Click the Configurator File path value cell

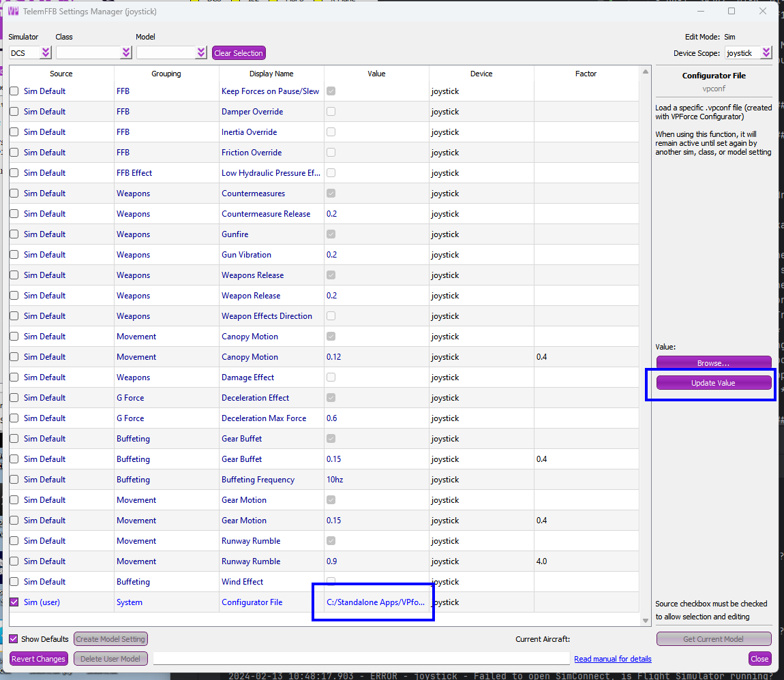(376, 602)
